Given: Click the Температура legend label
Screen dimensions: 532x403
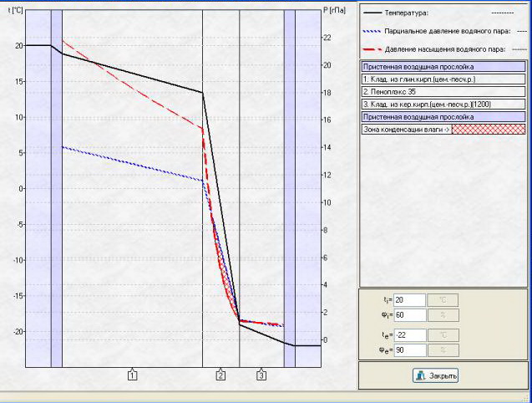Looking at the screenshot, I should click(406, 13).
